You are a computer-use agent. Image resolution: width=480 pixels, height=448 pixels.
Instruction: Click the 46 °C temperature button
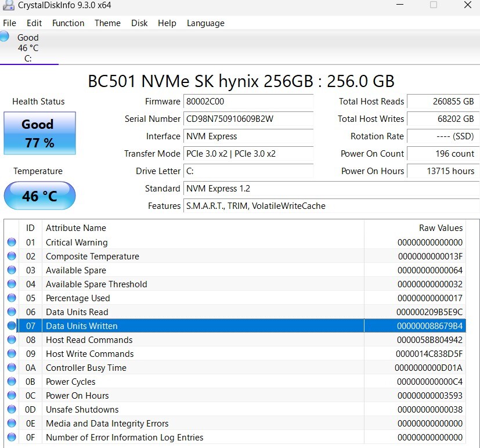click(39, 196)
